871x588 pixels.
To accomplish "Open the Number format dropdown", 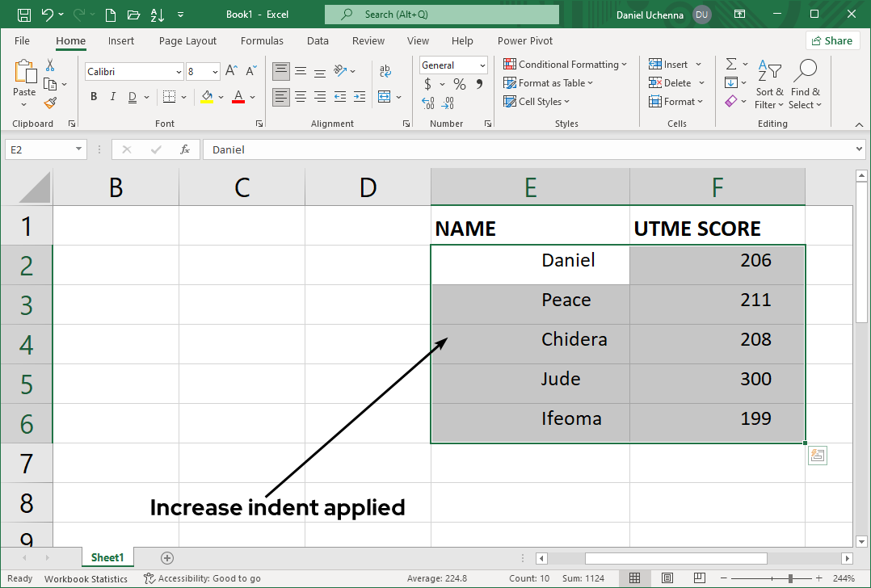I will point(483,65).
